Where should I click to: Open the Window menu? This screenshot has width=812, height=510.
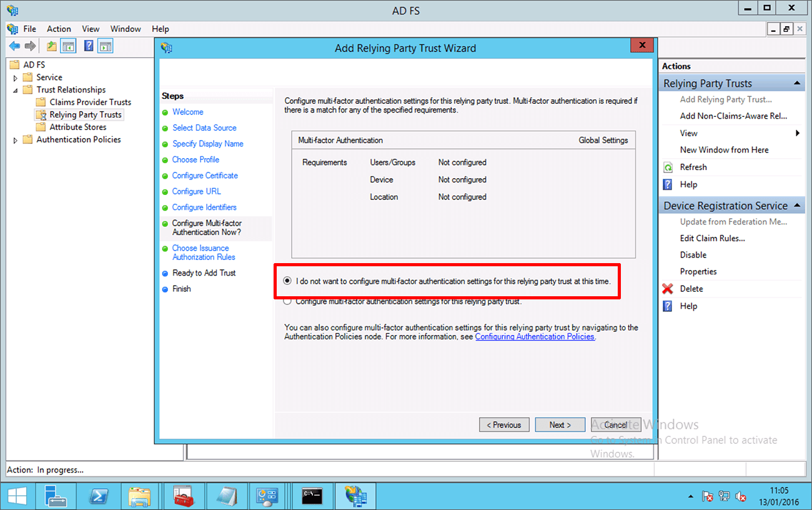[126, 29]
